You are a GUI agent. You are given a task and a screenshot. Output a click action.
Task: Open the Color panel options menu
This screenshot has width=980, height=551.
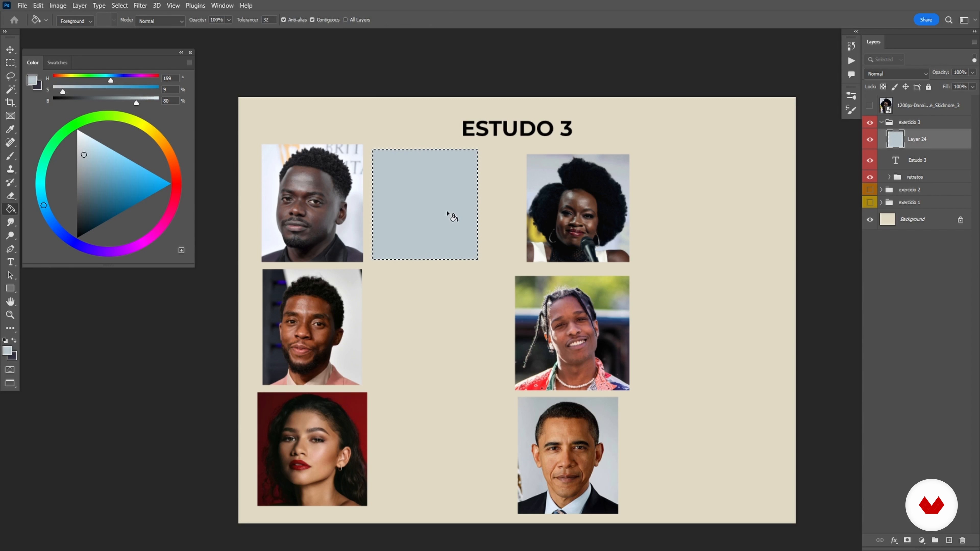(x=189, y=62)
